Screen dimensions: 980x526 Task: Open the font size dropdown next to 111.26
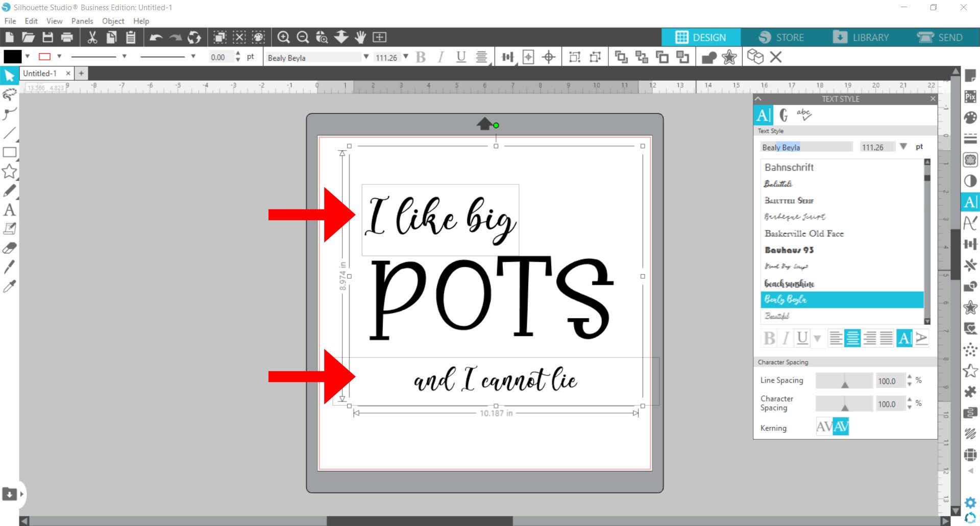(406, 57)
